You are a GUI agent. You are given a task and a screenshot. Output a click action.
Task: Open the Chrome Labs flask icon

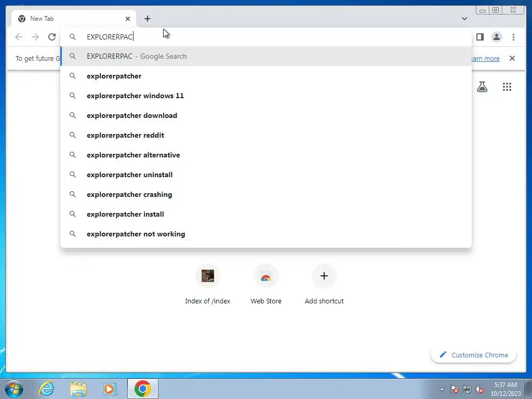[x=482, y=87]
